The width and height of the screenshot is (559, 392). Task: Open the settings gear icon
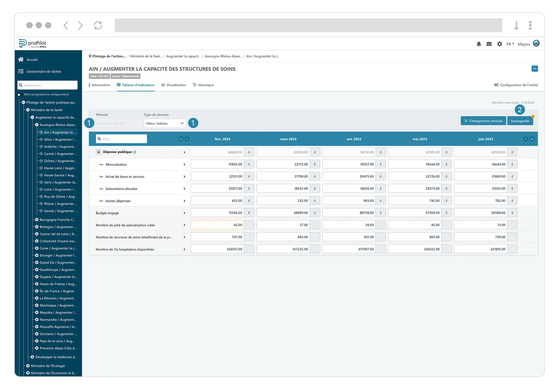pos(499,44)
